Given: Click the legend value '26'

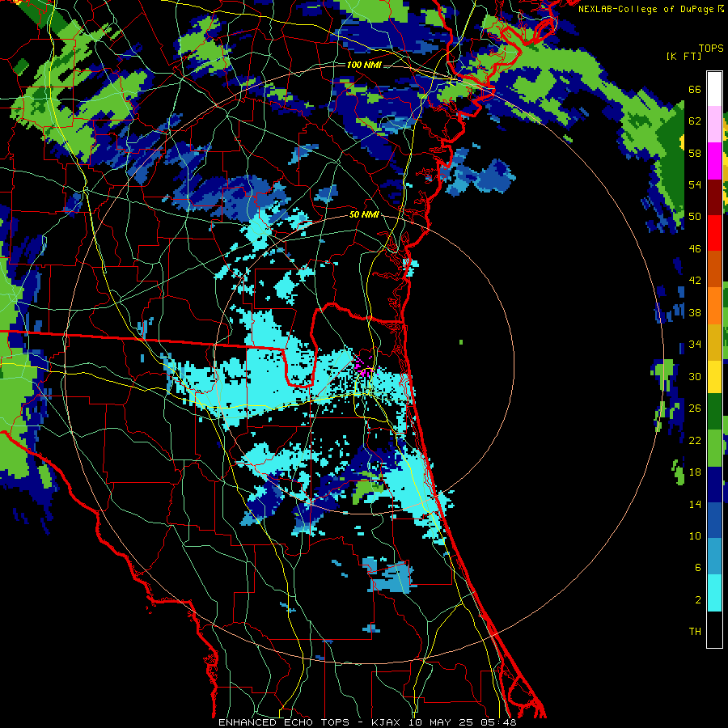Looking at the screenshot, I should coord(695,408).
